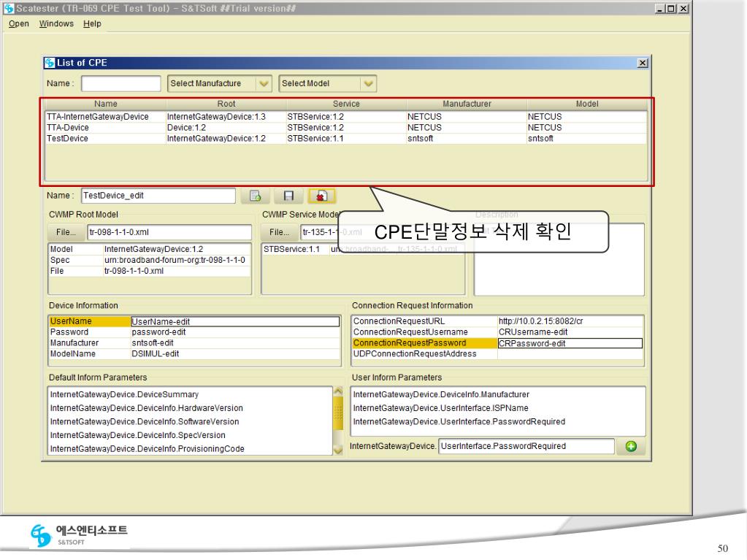The image size is (747, 560).
Task: Open the Windows menu
Action: tap(56, 24)
